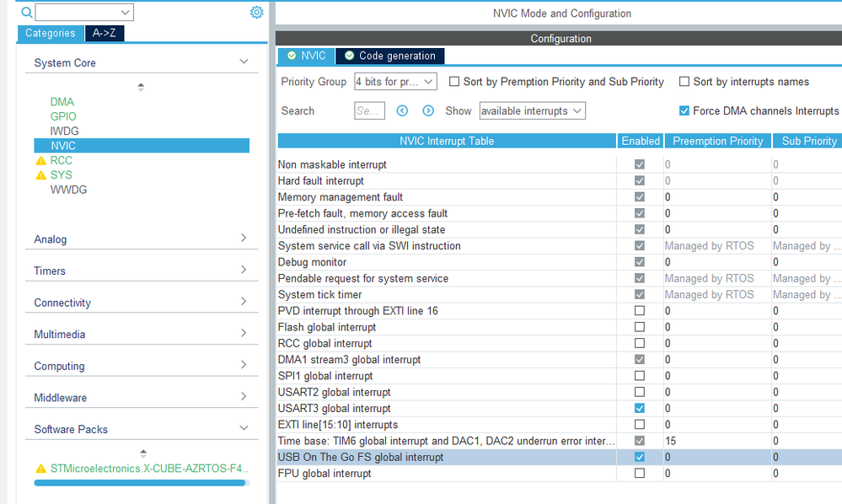Toggle Sort by interrupts names checkbox
This screenshot has height=504, width=842.
click(x=684, y=82)
